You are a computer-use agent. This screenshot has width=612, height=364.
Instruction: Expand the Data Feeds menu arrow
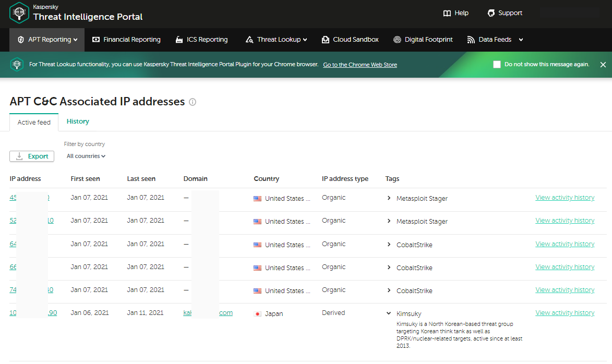(521, 40)
